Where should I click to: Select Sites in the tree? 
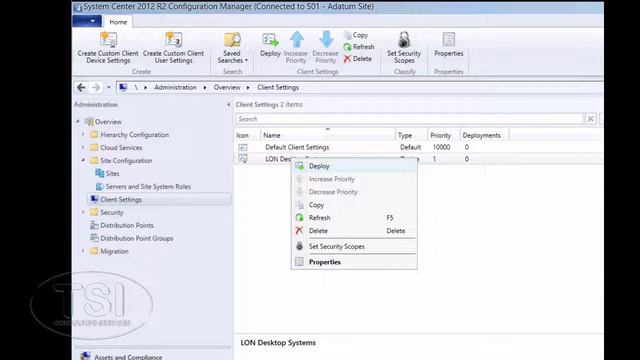tap(107, 173)
